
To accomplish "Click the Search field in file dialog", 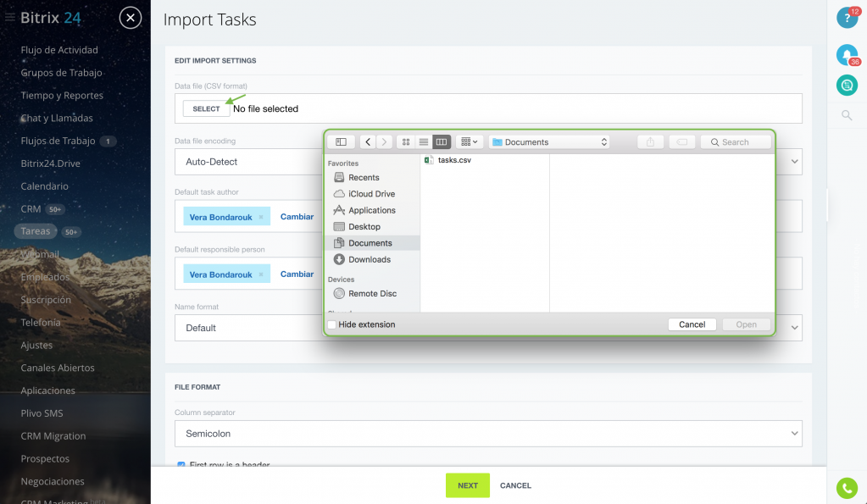I will 736,142.
